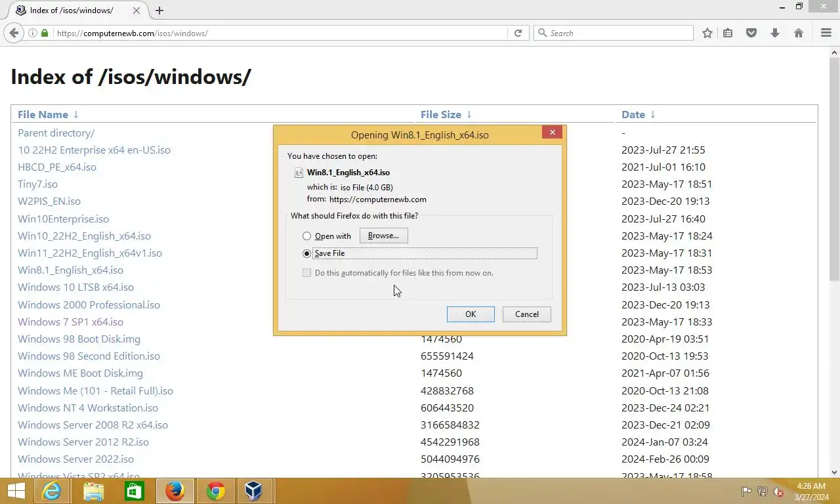Click Windows Server 2012 R2.iso link

[x=83, y=442]
